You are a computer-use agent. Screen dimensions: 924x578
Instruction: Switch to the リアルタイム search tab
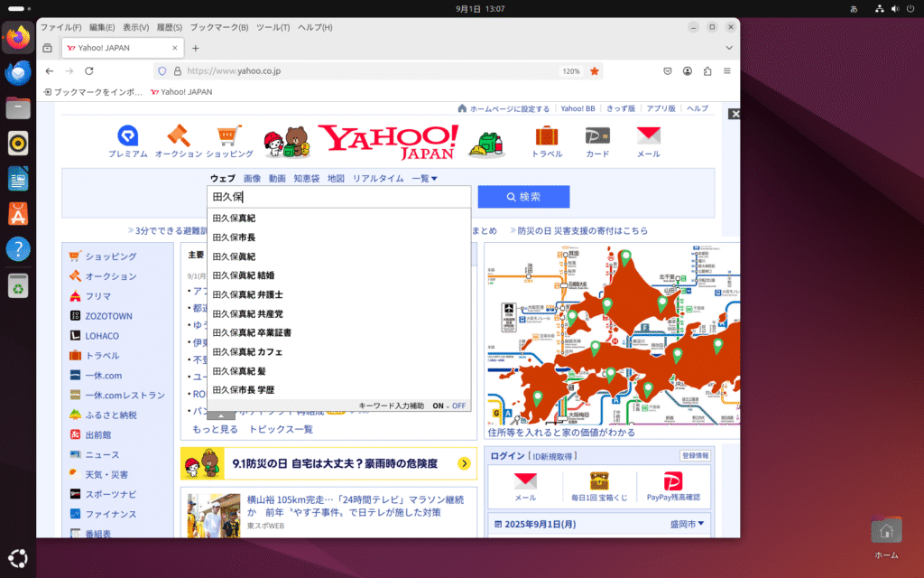coord(378,178)
